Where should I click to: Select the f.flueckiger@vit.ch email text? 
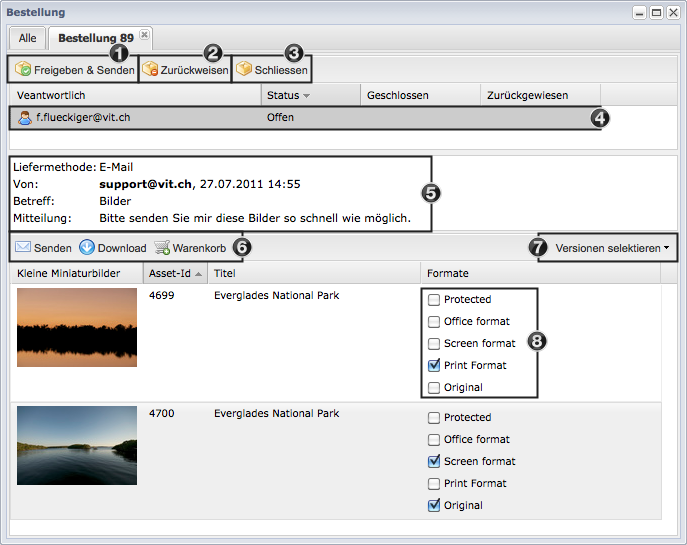click(x=83, y=117)
